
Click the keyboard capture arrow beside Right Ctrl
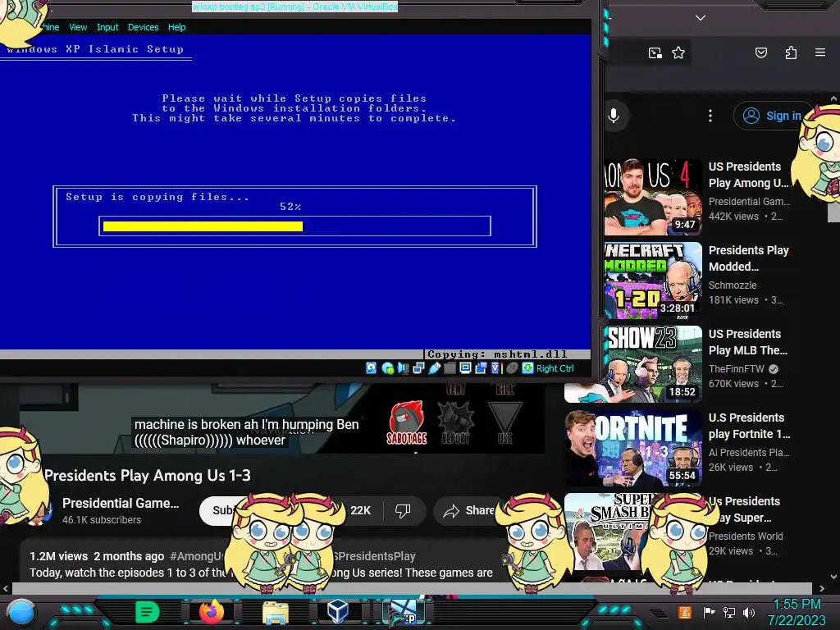coord(527,368)
